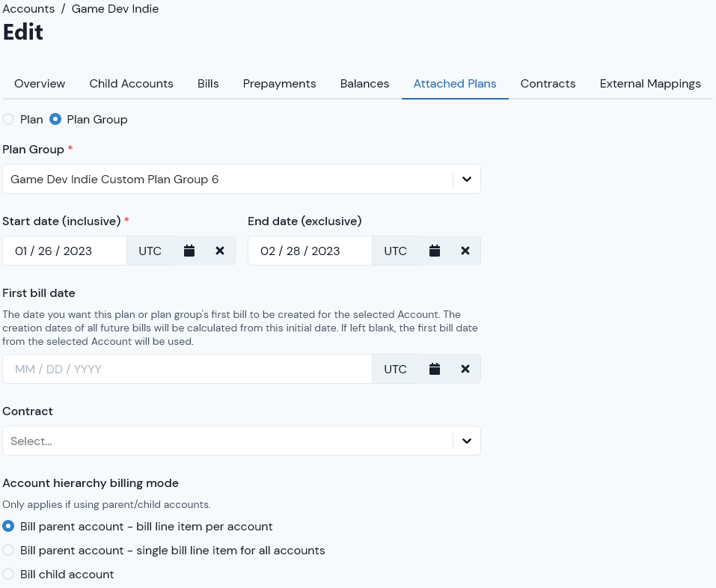Focus the first bill date input
This screenshot has height=588, width=716.
pyautogui.click(x=187, y=369)
